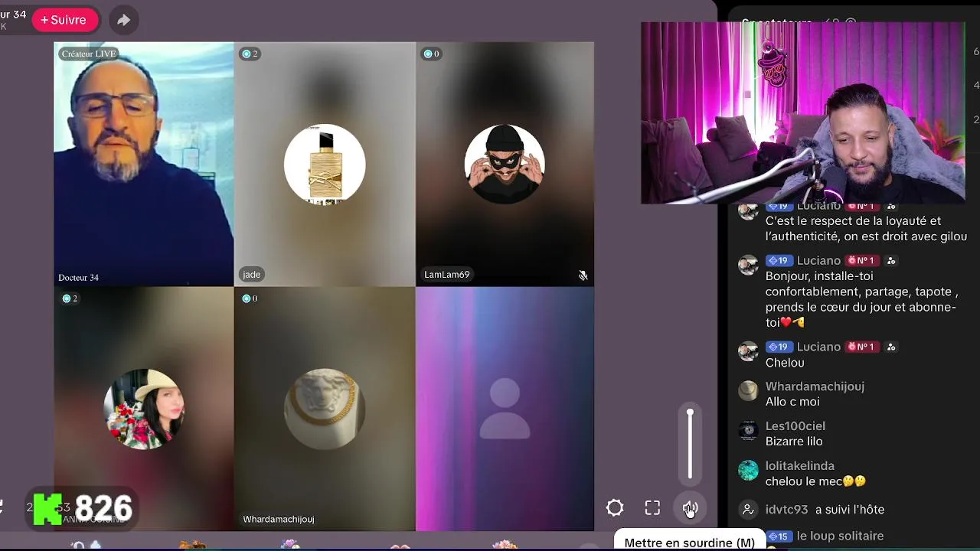Open Luciano's avatar beside Chelou message
The width and height of the screenshot is (980, 551).
(748, 351)
